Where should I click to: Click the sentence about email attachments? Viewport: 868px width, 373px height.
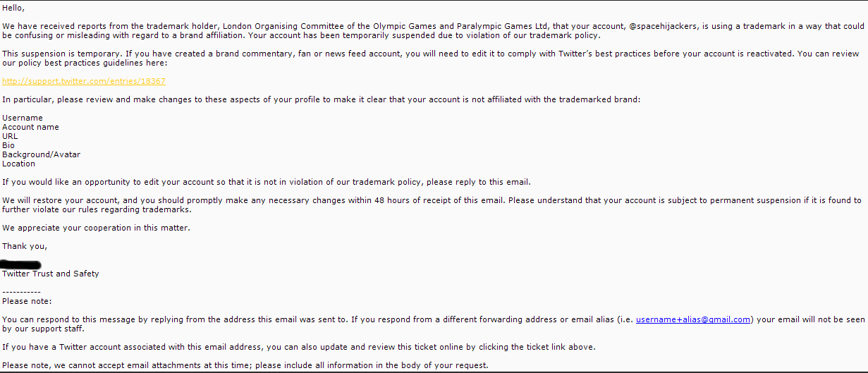(x=245, y=365)
